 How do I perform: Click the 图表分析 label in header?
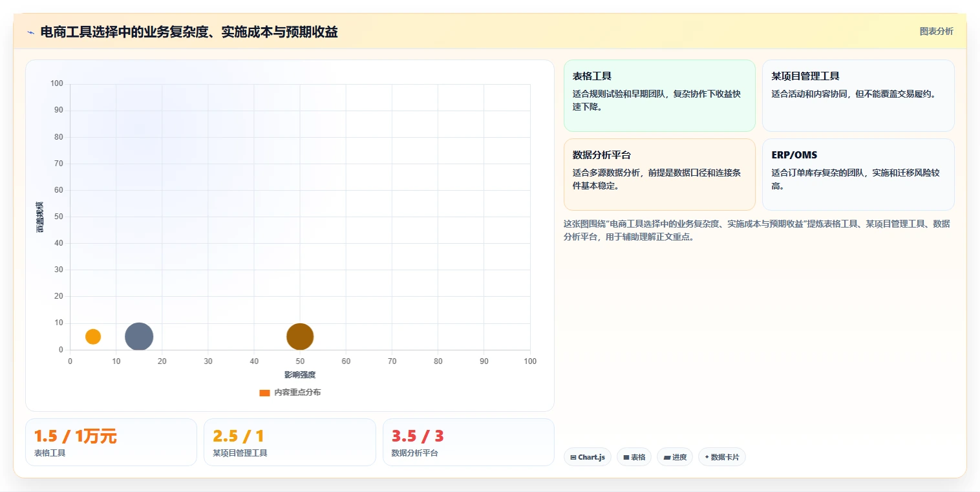(x=936, y=31)
